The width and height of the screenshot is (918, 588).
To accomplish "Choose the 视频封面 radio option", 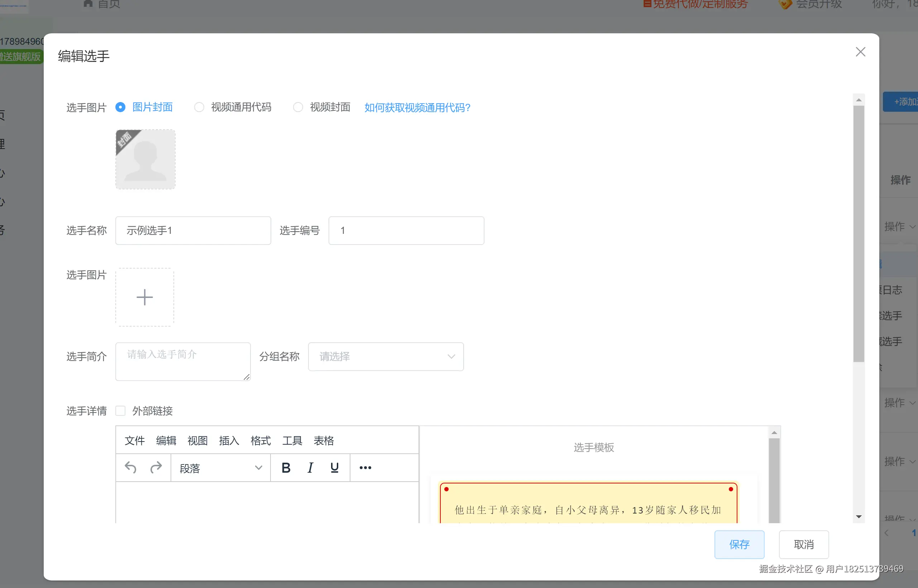I will (298, 107).
